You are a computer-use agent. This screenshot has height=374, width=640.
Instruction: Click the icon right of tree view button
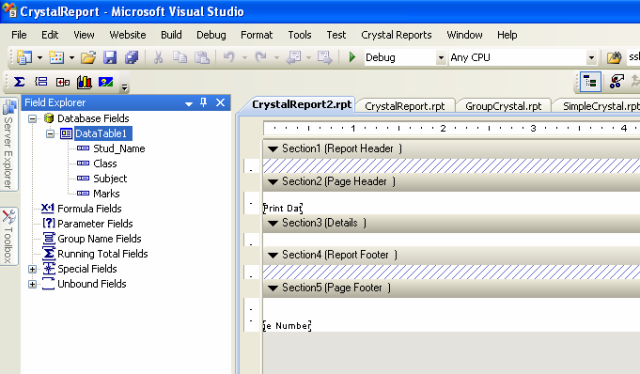(616, 81)
